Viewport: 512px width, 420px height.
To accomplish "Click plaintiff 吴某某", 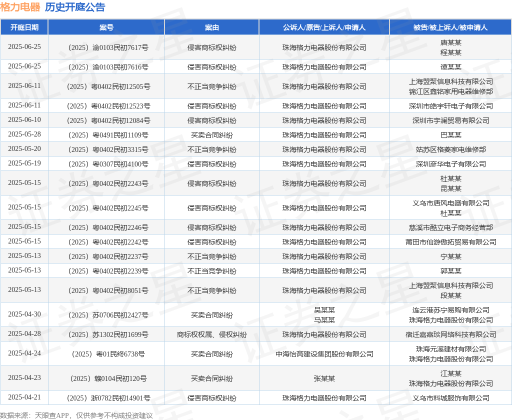I will click(x=324, y=310).
